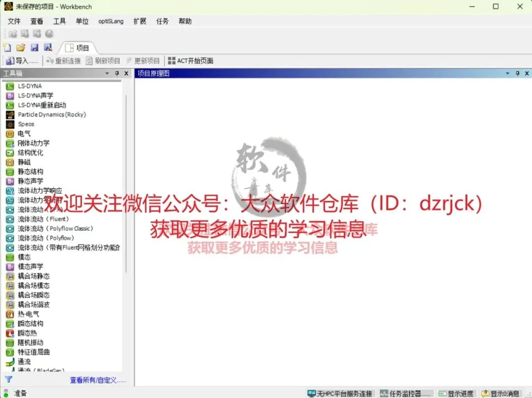The image size is (532, 398).
Task: Select the LS-DYNA声学 icon
Action: 10,96
